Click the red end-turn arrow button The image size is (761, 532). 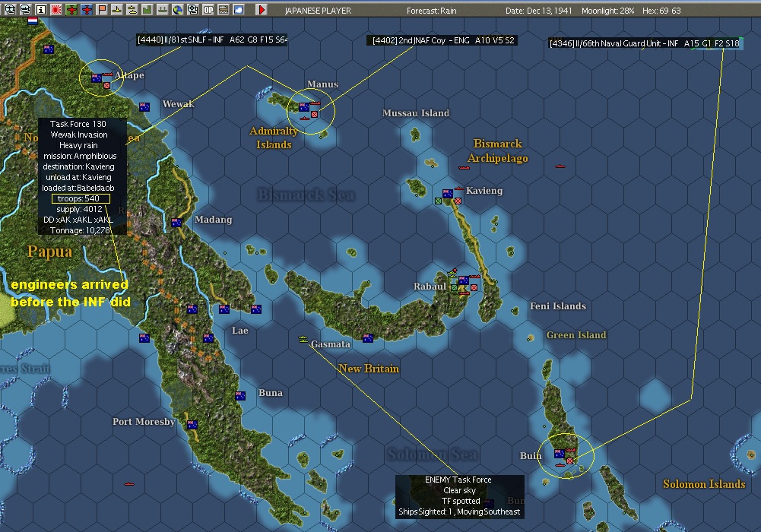coord(261,9)
